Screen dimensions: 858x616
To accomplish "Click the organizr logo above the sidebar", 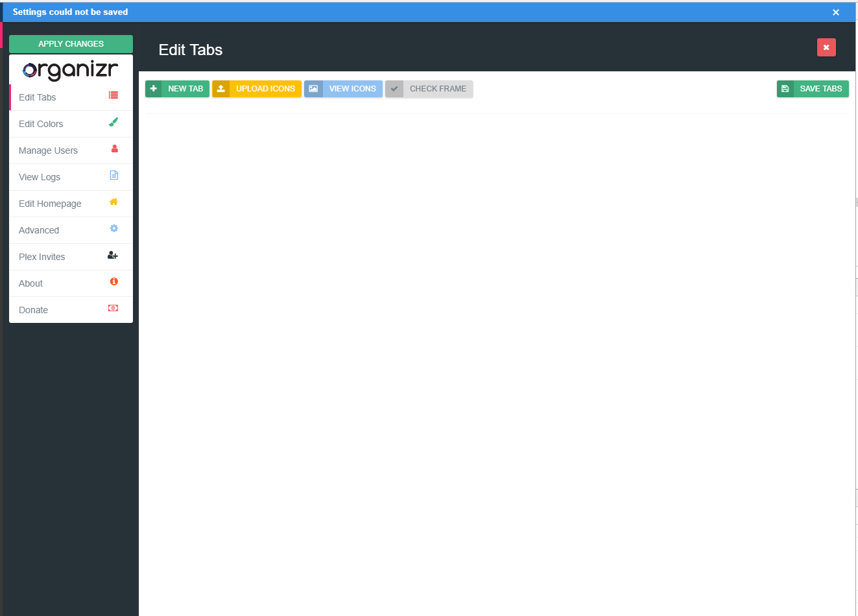I will [71, 70].
